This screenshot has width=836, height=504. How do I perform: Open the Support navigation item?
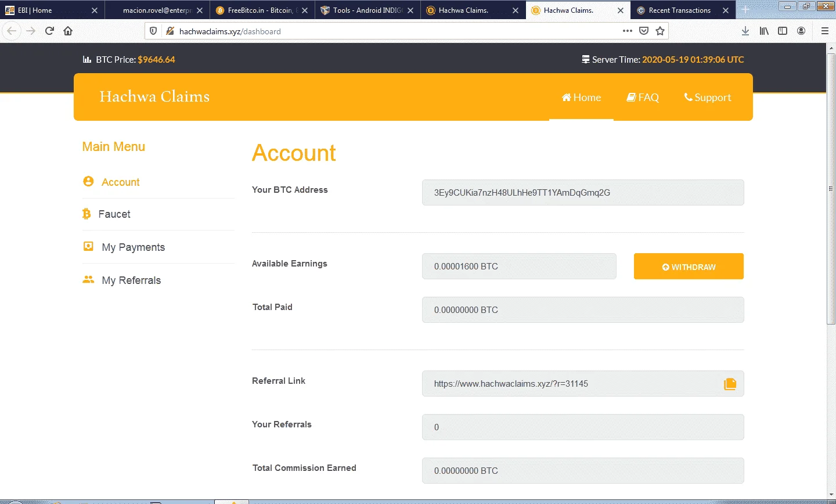coord(708,98)
